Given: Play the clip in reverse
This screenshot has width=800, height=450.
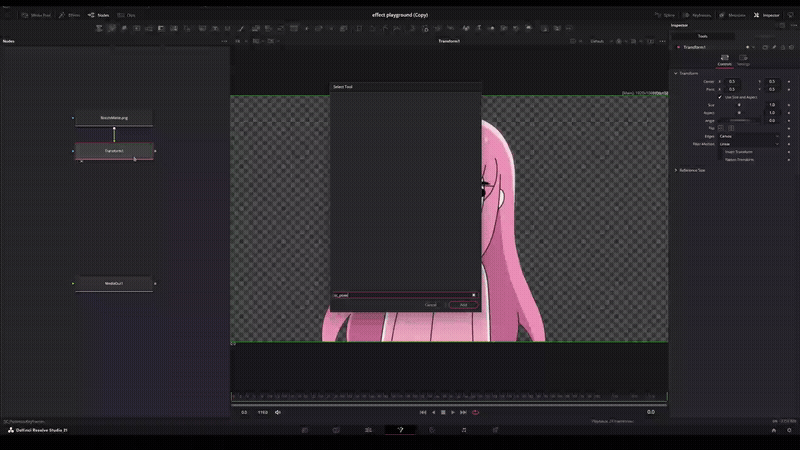Looking at the screenshot, I should 433,412.
